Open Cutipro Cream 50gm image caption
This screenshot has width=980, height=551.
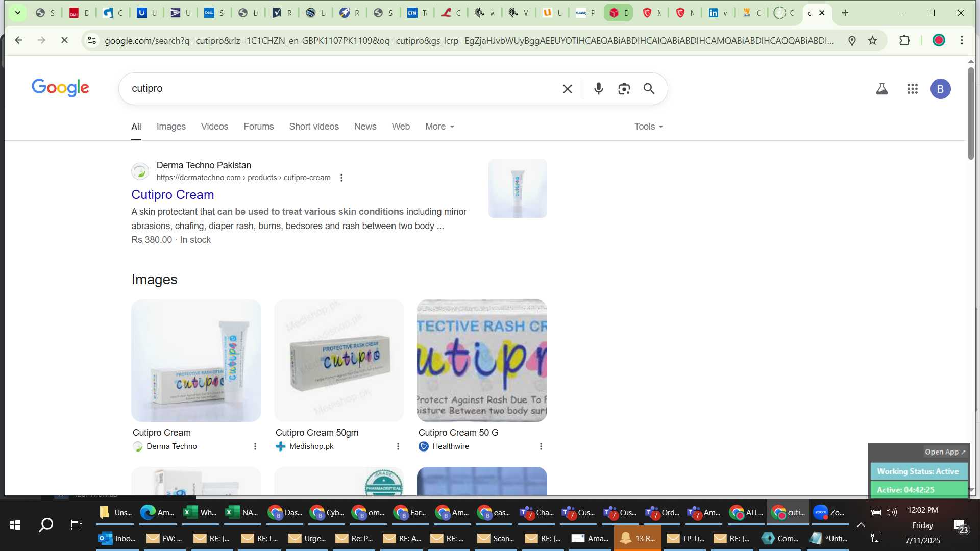pos(317,433)
